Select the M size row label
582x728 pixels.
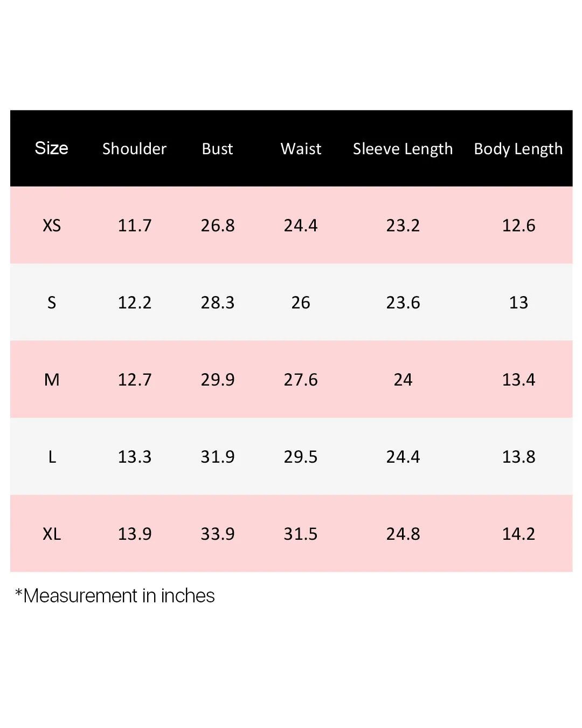[52, 380]
